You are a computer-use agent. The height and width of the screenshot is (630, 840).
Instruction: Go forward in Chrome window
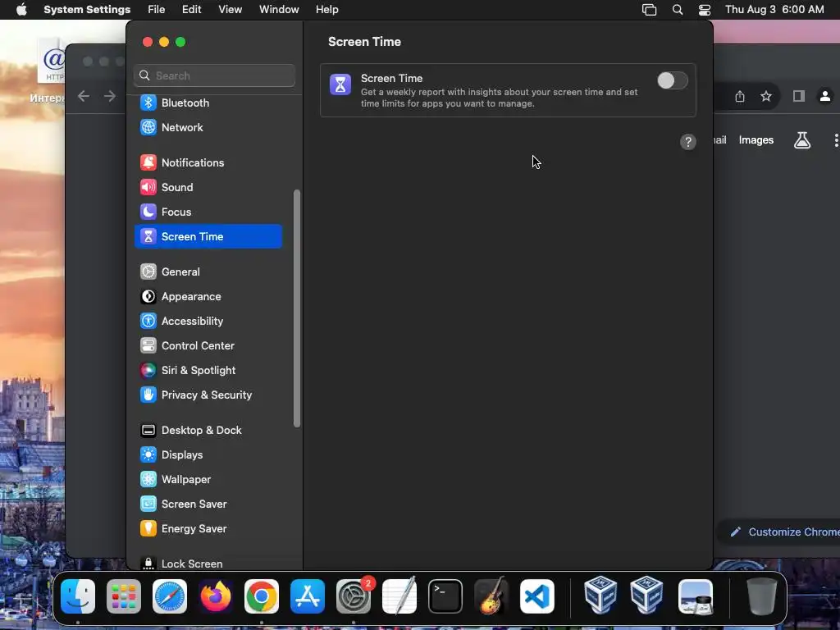coord(110,97)
